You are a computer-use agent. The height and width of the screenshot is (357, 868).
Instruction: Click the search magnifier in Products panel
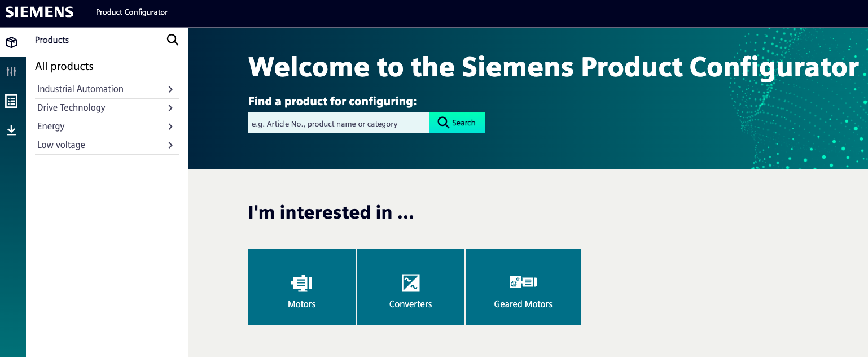173,40
